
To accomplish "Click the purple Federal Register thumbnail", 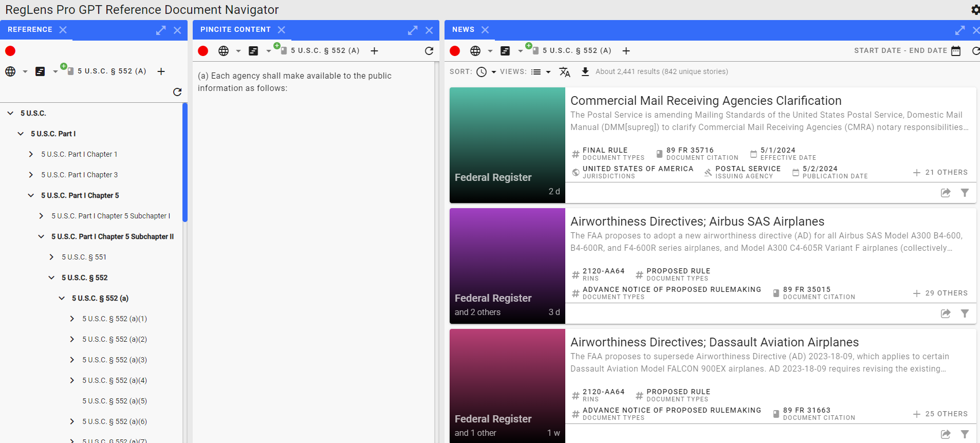I will coord(507,266).
